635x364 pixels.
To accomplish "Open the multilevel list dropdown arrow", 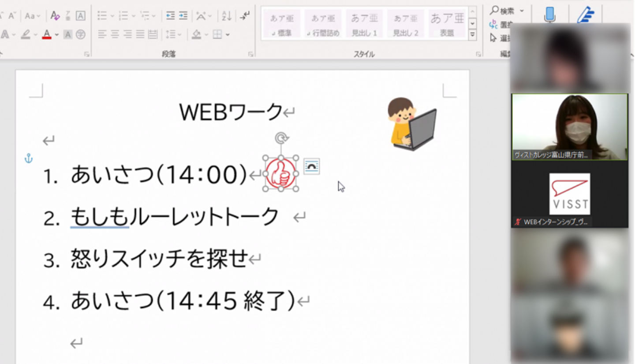I will [153, 16].
